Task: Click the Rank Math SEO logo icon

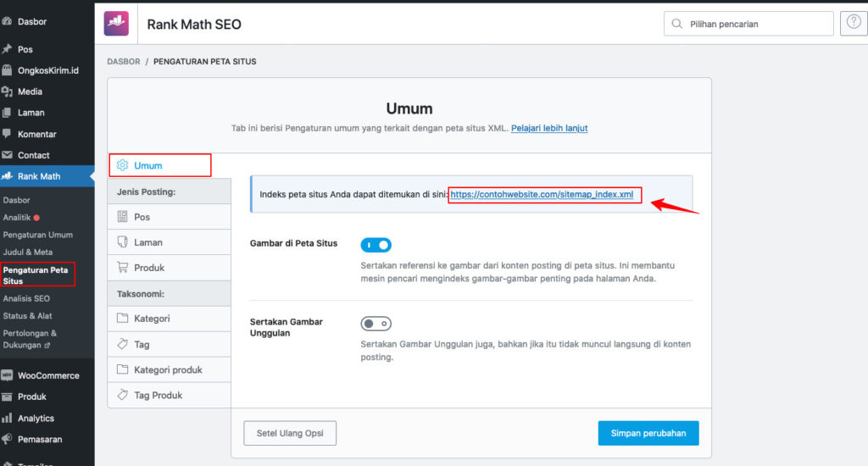Action: (116, 23)
